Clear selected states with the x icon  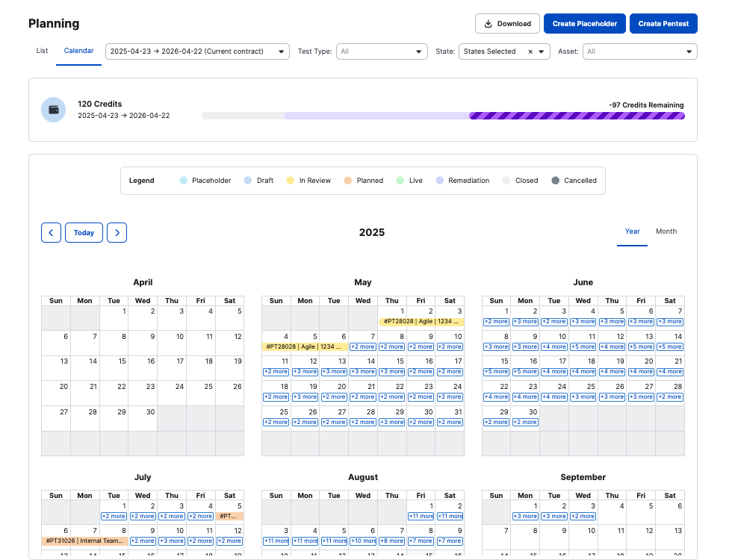(530, 52)
